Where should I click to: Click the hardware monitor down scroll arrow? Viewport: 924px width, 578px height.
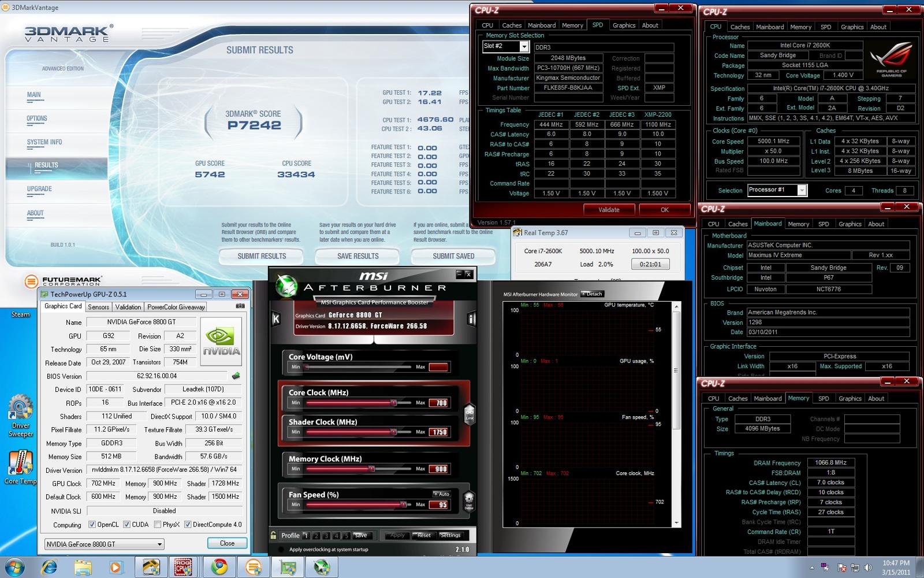tap(676, 523)
